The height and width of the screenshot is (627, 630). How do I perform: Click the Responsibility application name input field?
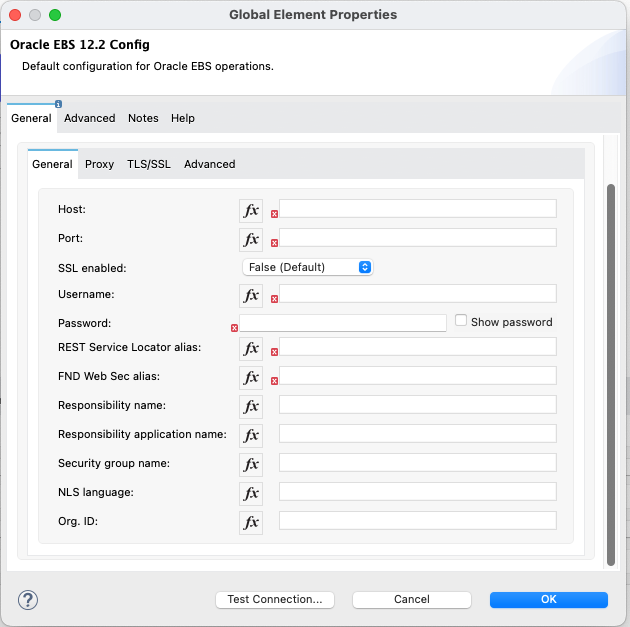(417, 433)
